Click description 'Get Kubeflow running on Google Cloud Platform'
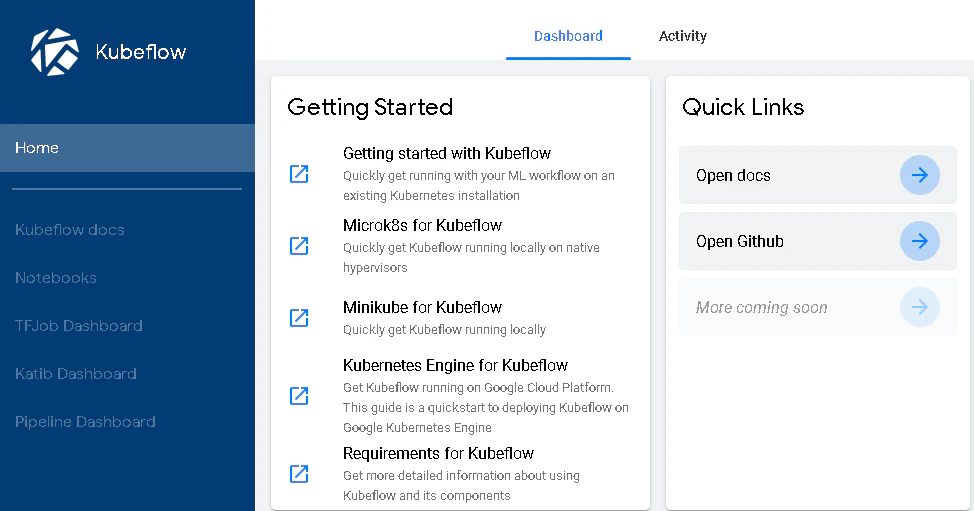The height and width of the screenshot is (511, 974). (486, 407)
